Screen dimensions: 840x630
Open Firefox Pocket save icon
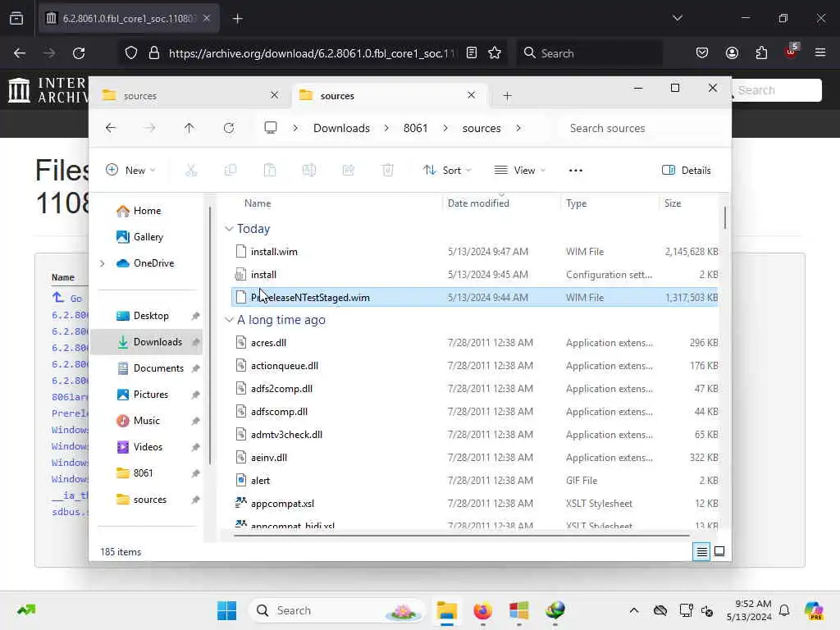[702, 53]
